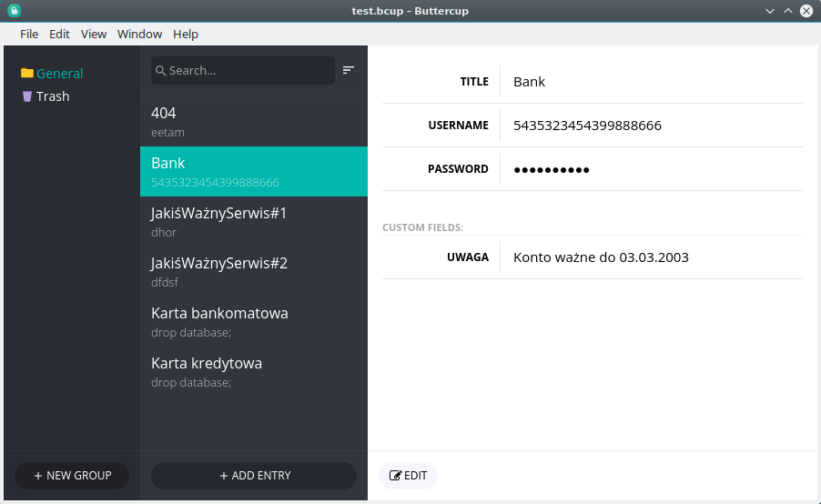This screenshot has width=821, height=504.
Task: Minimize the Buttercup window
Action: (770, 11)
